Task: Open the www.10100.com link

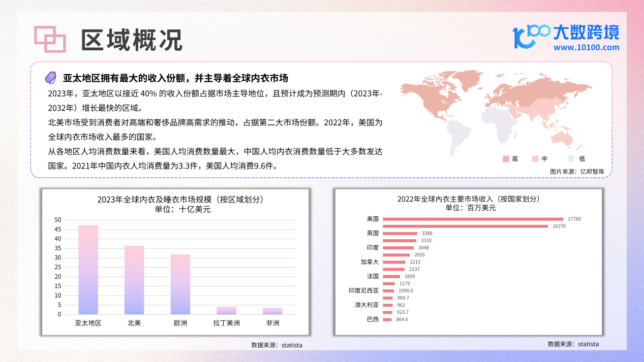Action: click(x=587, y=48)
